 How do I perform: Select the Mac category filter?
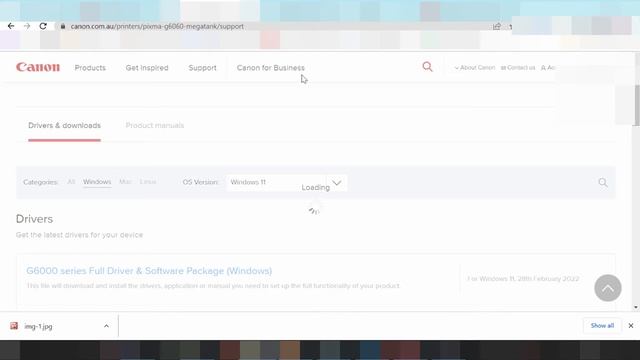pyautogui.click(x=125, y=182)
